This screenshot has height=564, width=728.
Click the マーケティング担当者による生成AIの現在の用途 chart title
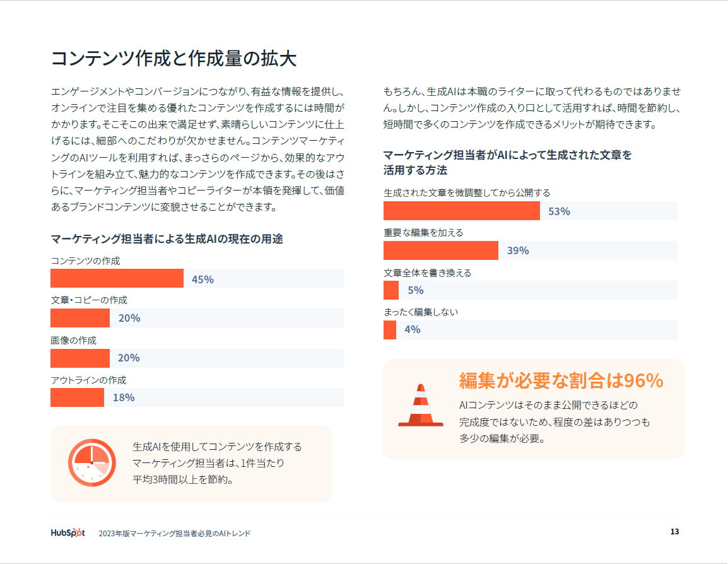click(x=167, y=238)
